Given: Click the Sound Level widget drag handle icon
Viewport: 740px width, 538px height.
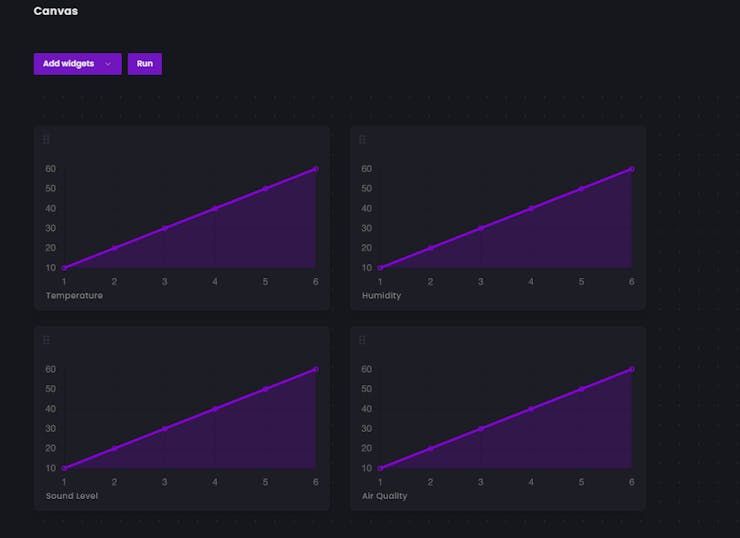Looking at the screenshot, I should [46, 340].
